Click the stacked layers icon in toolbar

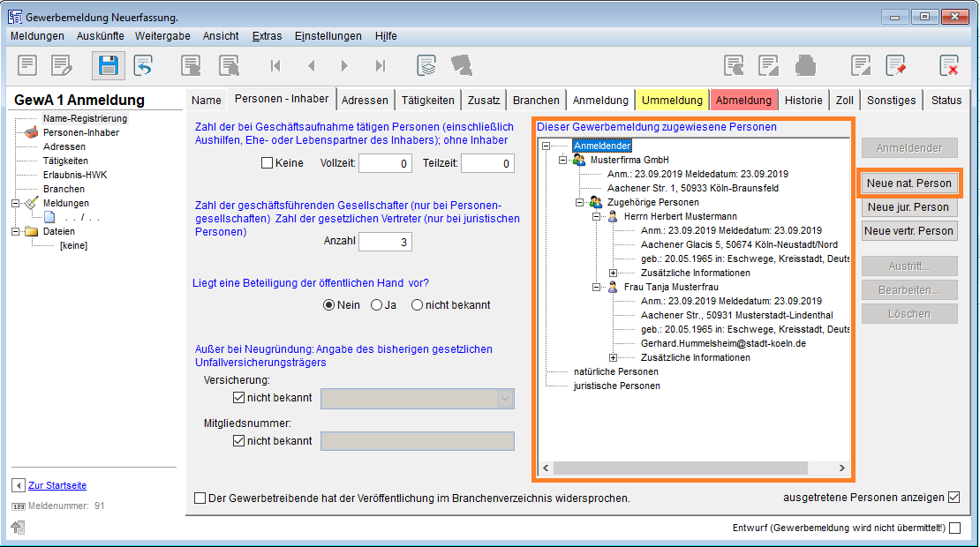point(427,65)
